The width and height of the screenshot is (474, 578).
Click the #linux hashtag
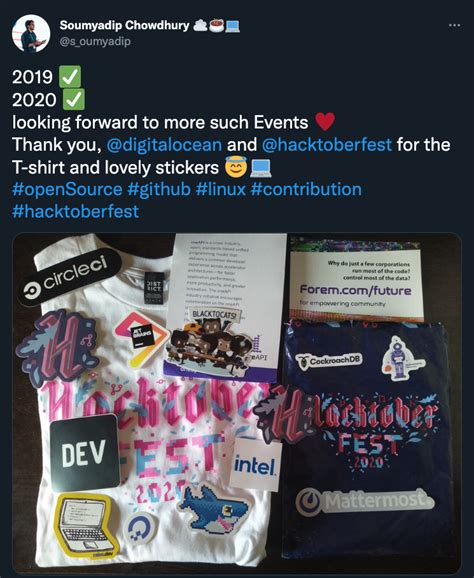[221, 189]
